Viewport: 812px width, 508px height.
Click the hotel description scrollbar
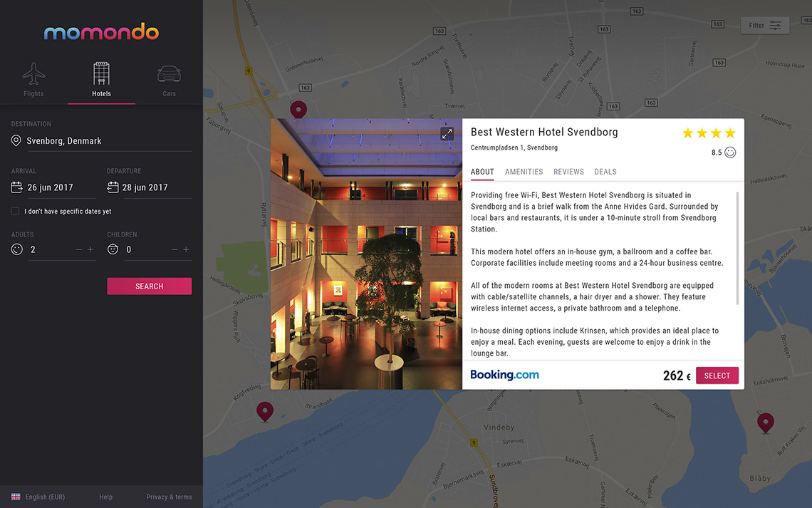(737, 248)
